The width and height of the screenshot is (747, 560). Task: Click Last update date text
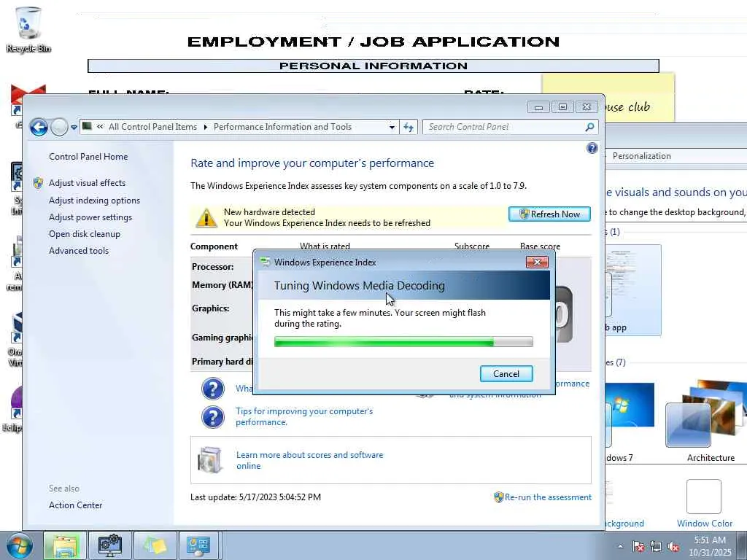point(256,497)
